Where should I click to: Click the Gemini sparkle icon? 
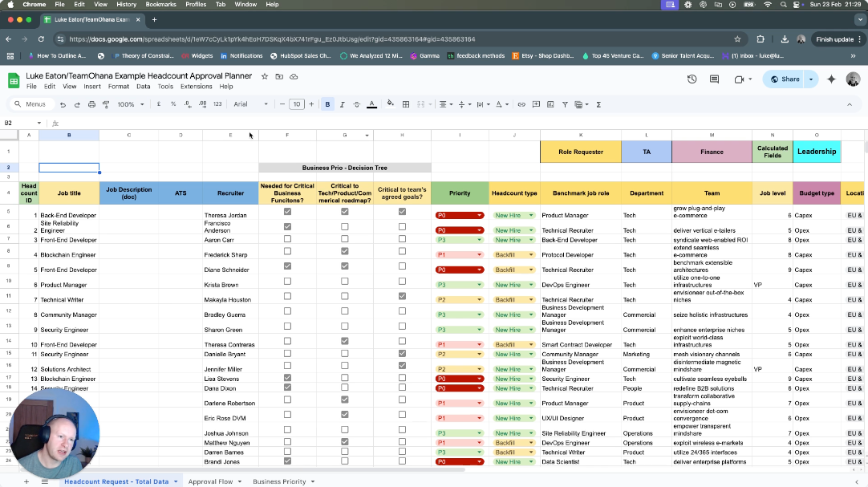pos(831,79)
